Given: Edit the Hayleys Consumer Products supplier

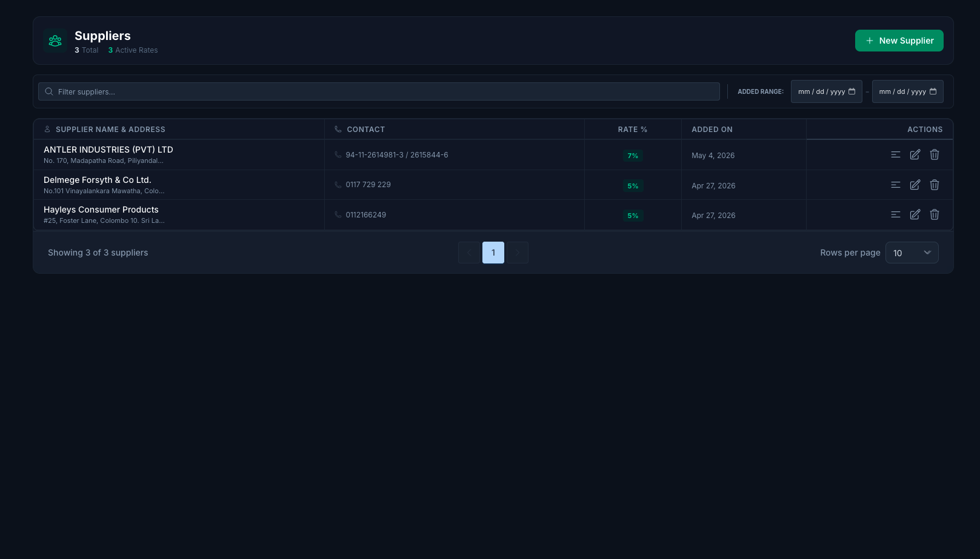Looking at the screenshot, I should point(915,214).
